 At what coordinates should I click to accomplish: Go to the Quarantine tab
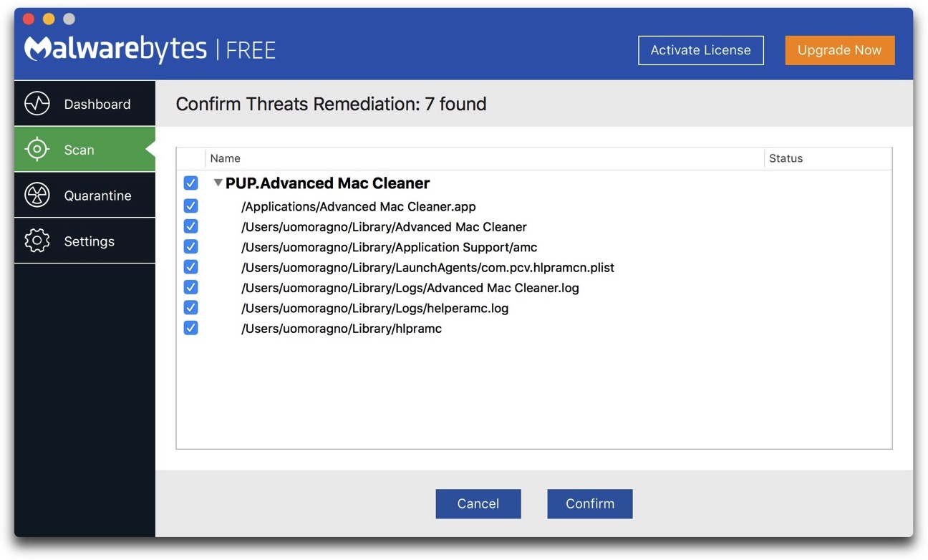pyautogui.click(x=97, y=195)
